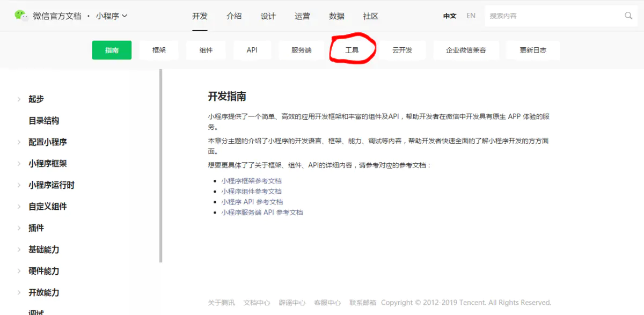Open the 社区 top navigation tab

pyautogui.click(x=371, y=16)
